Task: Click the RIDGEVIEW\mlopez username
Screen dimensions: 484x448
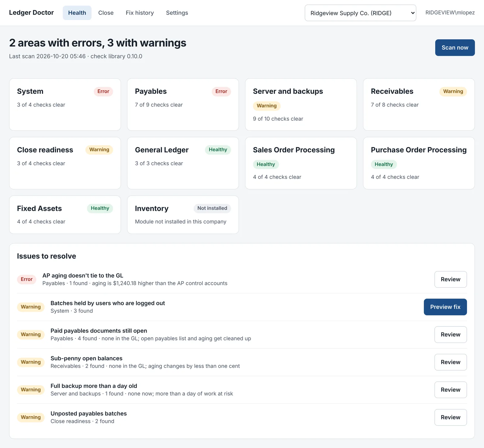Action: (450, 13)
